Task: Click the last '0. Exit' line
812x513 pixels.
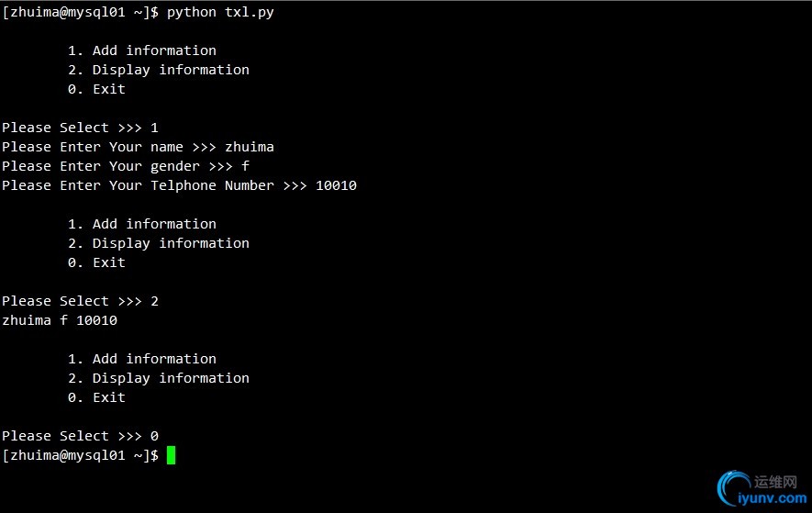Action: [x=96, y=397]
